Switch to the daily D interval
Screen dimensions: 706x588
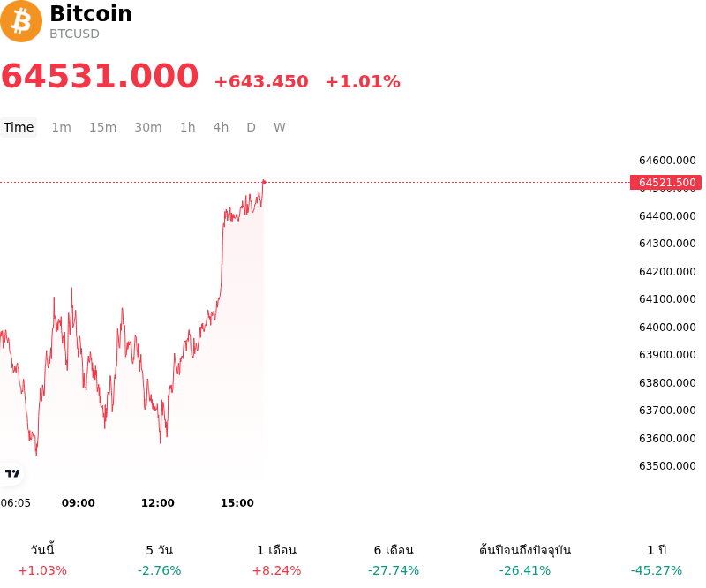coord(252,127)
